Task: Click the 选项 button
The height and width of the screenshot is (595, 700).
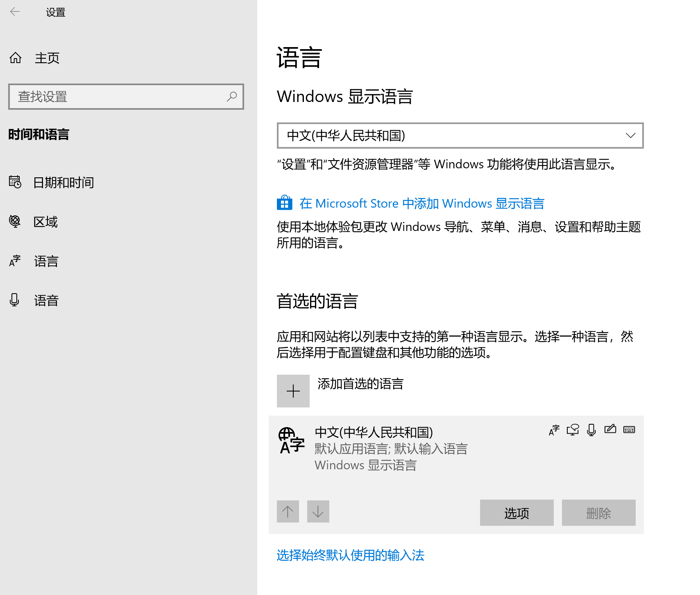Action: click(517, 513)
